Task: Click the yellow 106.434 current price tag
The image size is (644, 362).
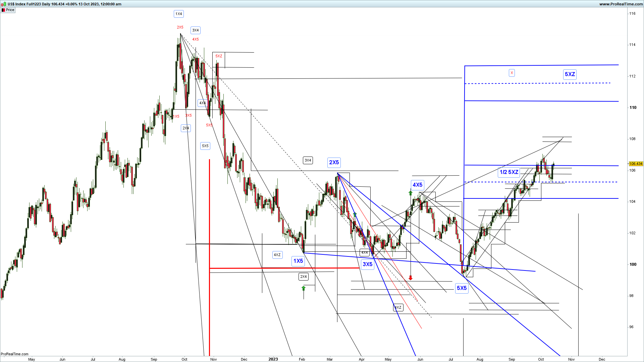Action: pos(636,164)
